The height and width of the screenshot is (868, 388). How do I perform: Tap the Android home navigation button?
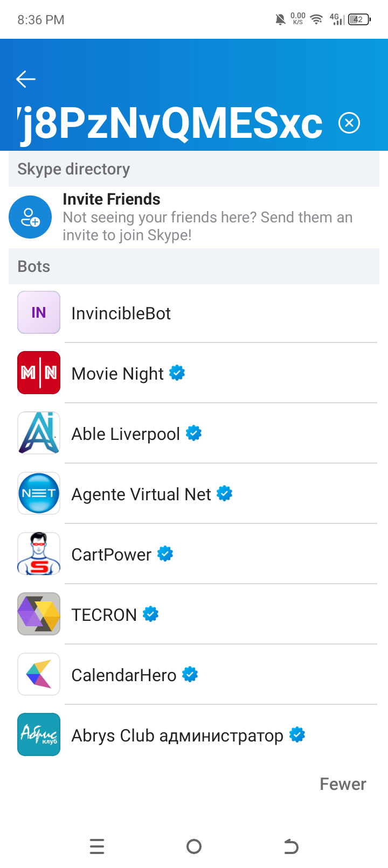(x=194, y=846)
